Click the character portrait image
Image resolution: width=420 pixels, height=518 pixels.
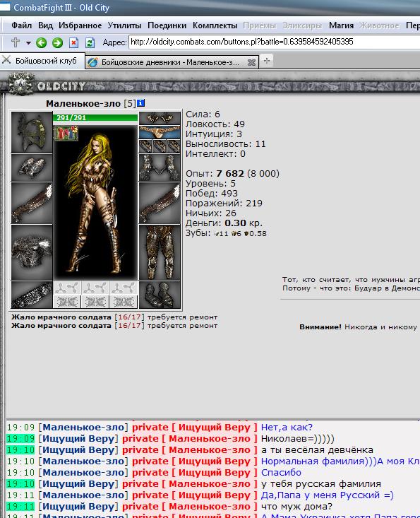pos(96,201)
